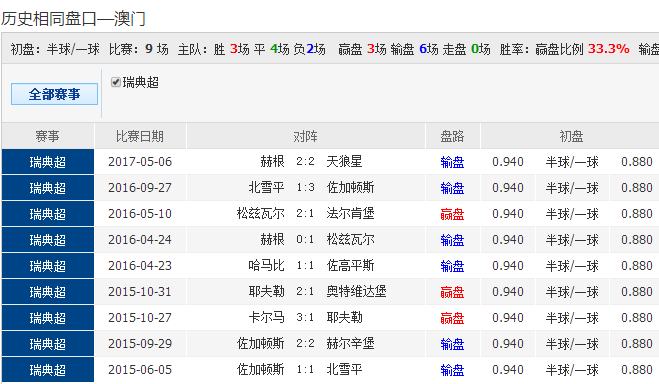Select the date 2015-06-05

(x=140, y=370)
